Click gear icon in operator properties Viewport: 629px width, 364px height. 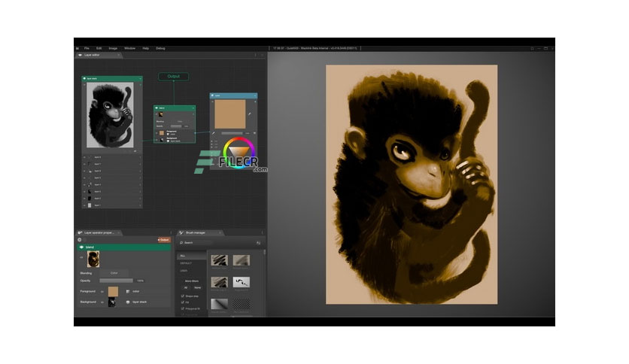80,240
